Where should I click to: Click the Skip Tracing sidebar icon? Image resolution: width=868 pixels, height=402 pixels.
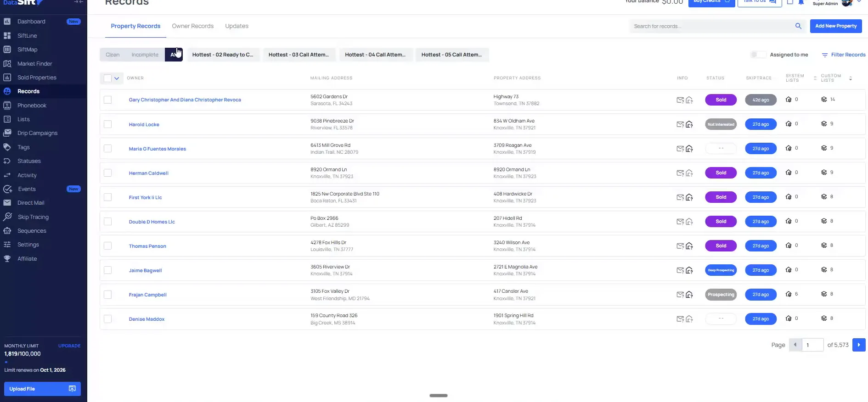click(x=7, y=217)
